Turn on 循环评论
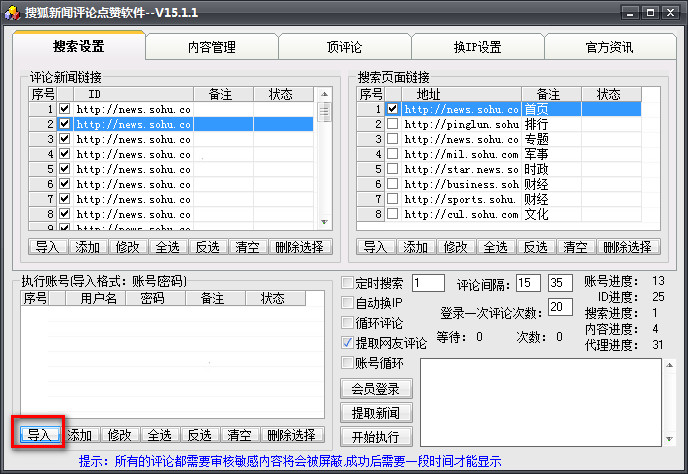This screenshot has height=474, width=688. 347,323
